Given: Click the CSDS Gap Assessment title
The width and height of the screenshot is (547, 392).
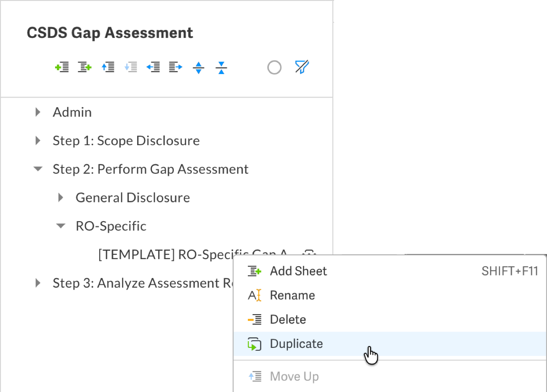Looking at the screenshot, I should pos(110,33).
